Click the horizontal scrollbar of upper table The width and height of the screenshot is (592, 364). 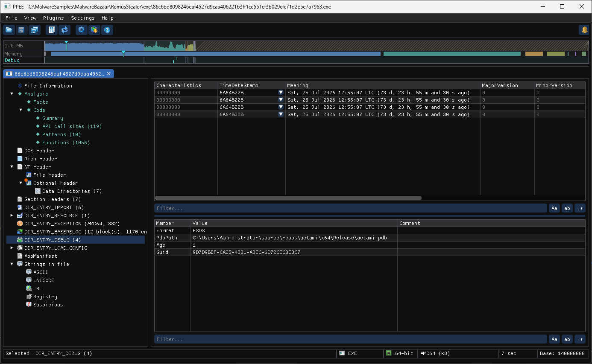288,198
